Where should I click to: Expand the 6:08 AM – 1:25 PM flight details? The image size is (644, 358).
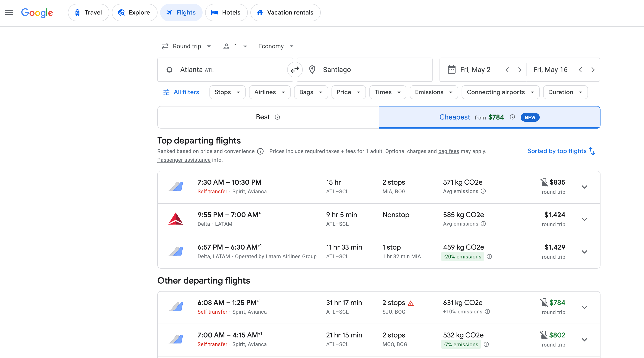[584, 307]
